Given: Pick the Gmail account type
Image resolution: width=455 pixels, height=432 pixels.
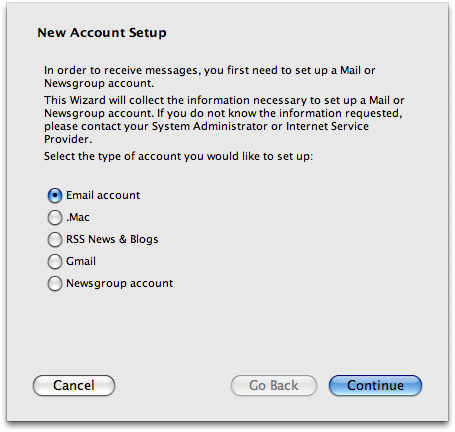Looking at the screenshot, I should [55, 262].
